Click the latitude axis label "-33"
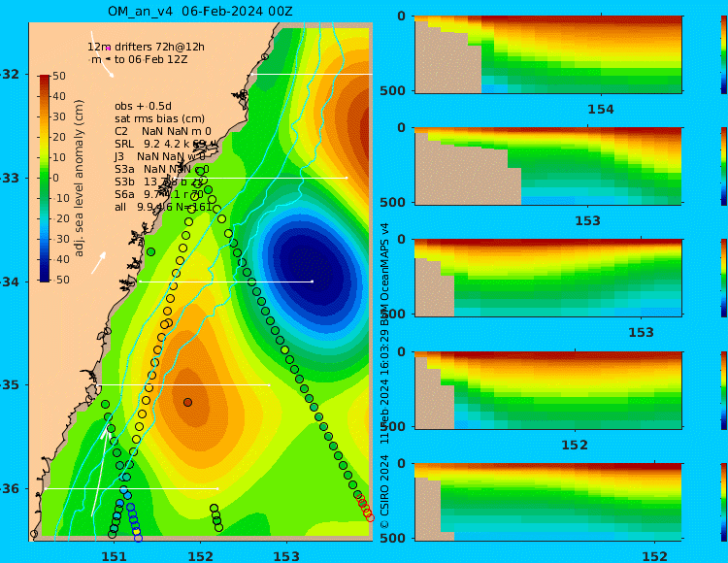Screen dimensions: 728x563 click(x=11, y=178)
